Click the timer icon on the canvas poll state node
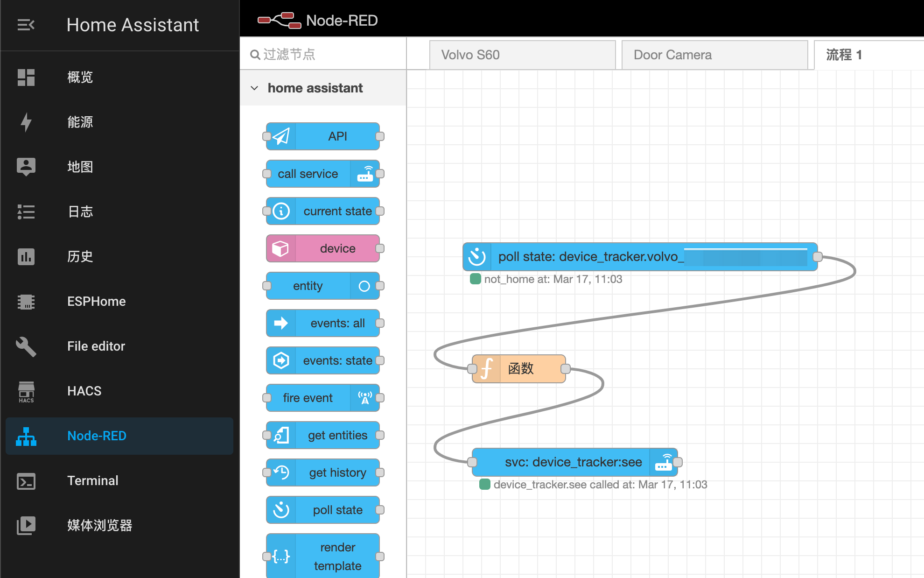Screen dimensions: 924x578 (x=477, y=257)
